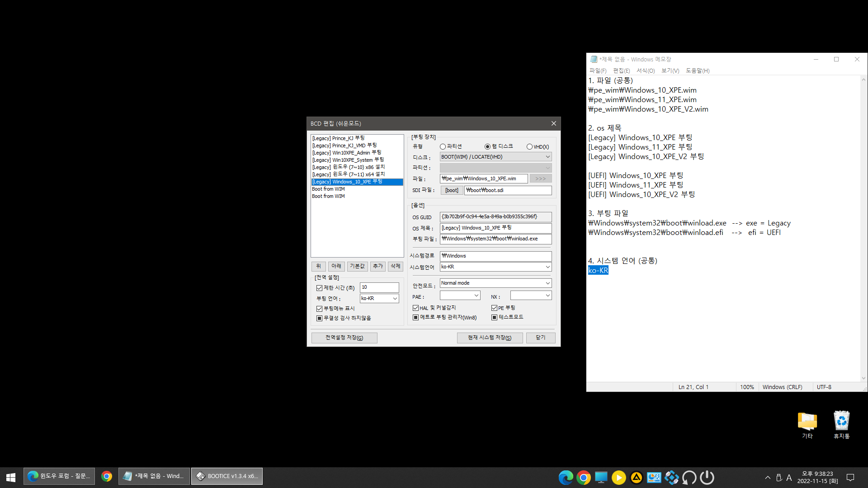Click the 기본값 default button
The width and height of the screenshot is (868, 488).
(357, 266)
